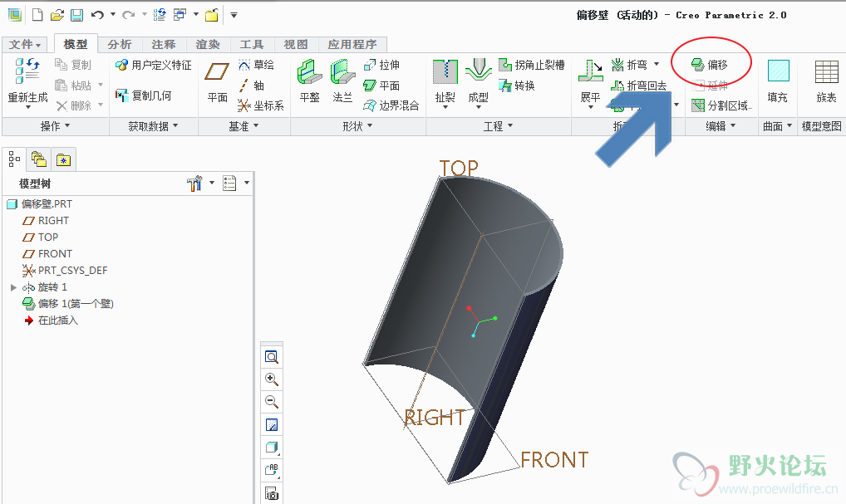Click the Open file folder icon

[x=57, y=15]
